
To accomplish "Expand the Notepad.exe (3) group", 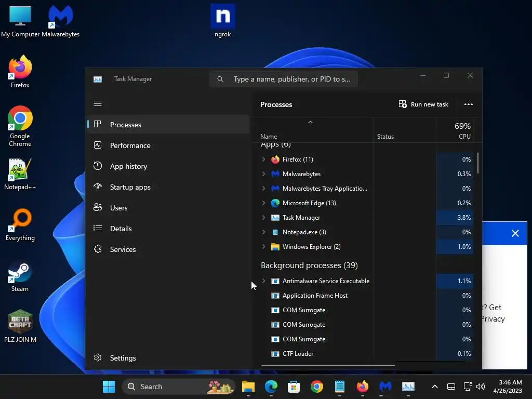I will (x=263, y=232).
